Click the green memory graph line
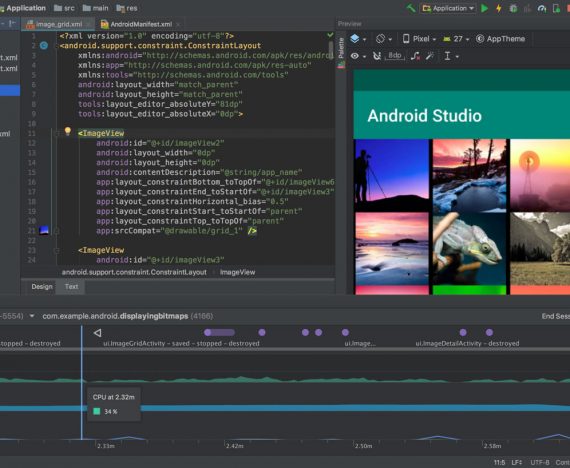 (x=285, y=380)
